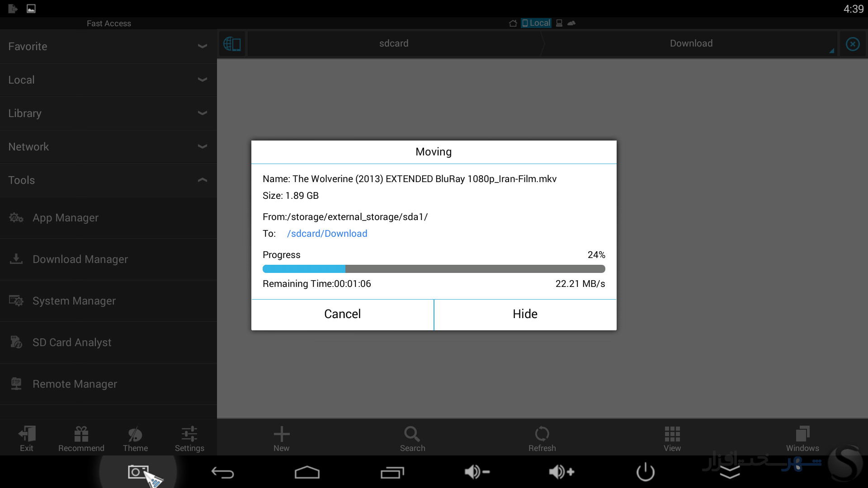Image resolution: width=868 pixels, height=488 pixels.
Task: Tap the power button icon
Action: tap(645, 472)
